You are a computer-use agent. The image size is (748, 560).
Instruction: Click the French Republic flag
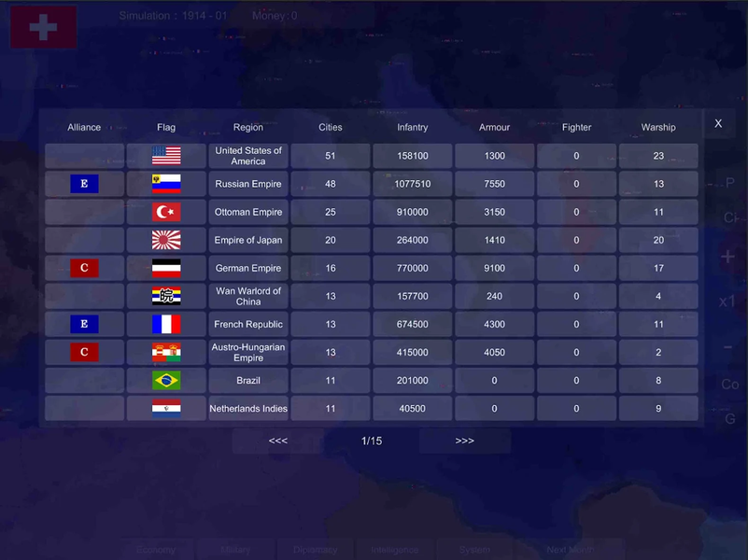point(166,324)
